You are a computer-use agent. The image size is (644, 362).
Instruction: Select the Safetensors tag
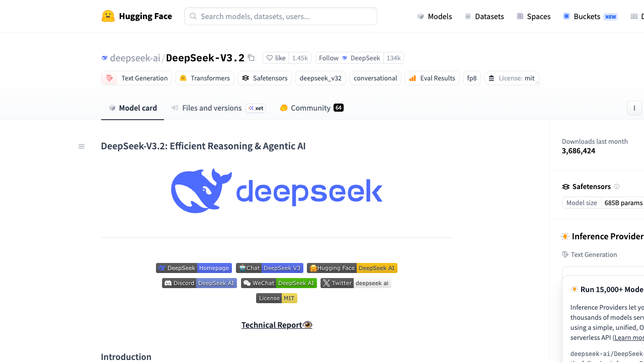pyautogui.click(x=265, y=78)
